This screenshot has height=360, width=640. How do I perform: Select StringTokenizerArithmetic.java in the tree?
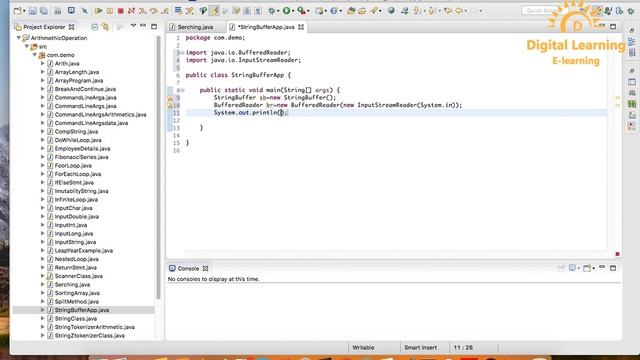[x=95, y=327]
